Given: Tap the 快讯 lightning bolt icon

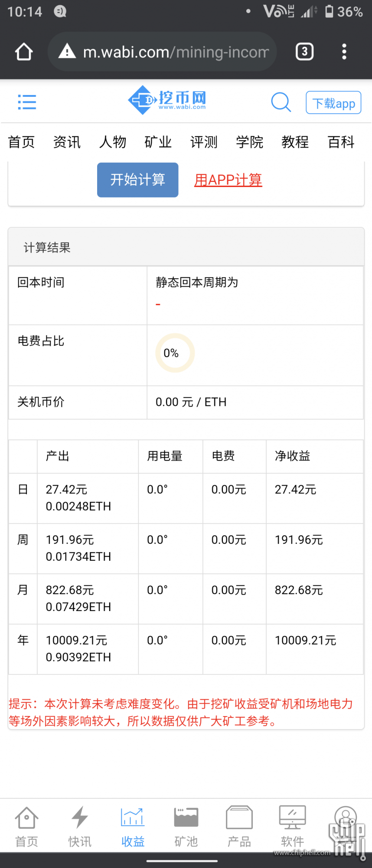Looking at the screenshot, I should [x=80, y=818].
